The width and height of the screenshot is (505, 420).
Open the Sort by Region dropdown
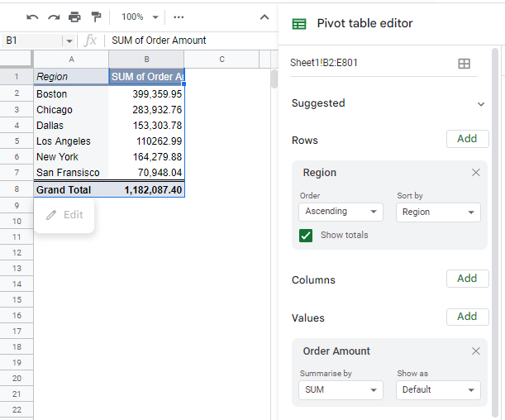click(438, 212)
